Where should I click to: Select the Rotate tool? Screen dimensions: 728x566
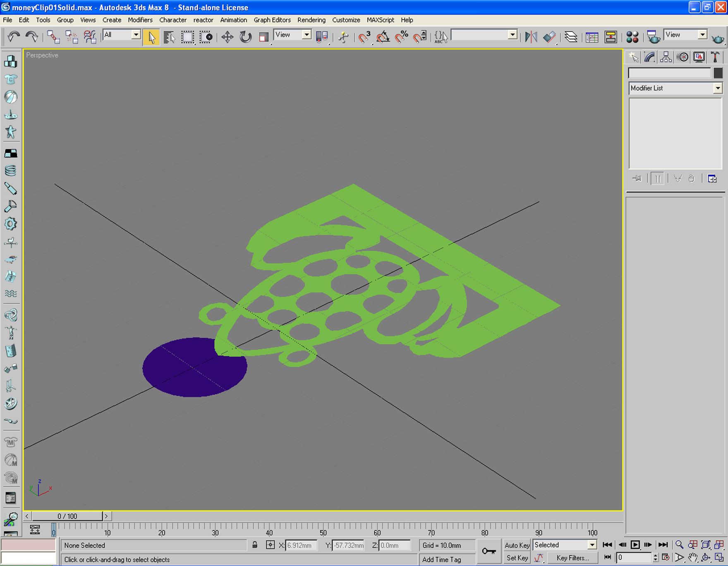(x=246, y=37)
